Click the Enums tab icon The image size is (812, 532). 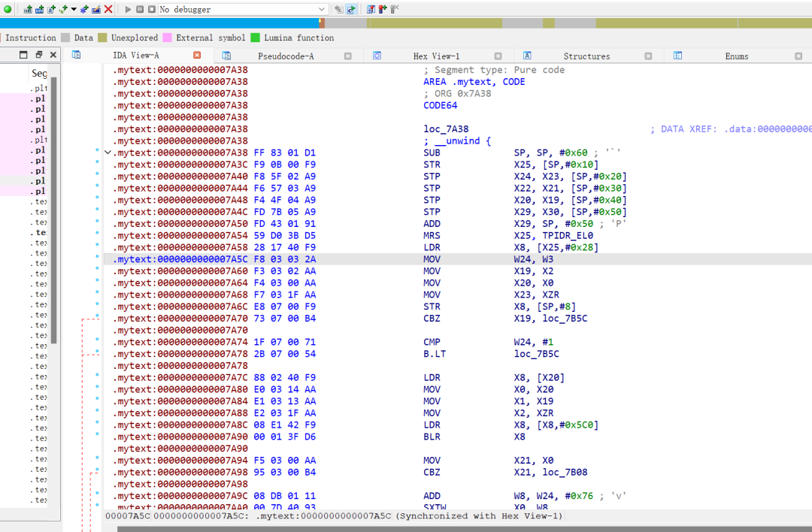677,56
